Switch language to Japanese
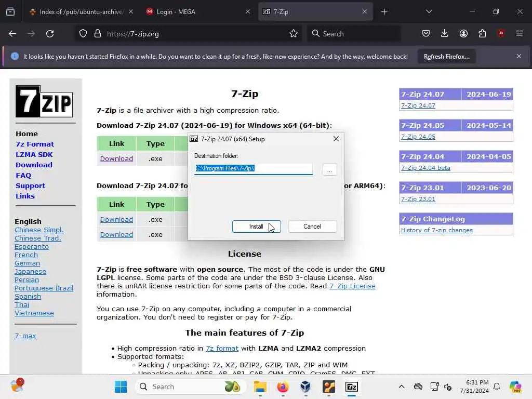532x399 pixels. click(x=30, y=271)
